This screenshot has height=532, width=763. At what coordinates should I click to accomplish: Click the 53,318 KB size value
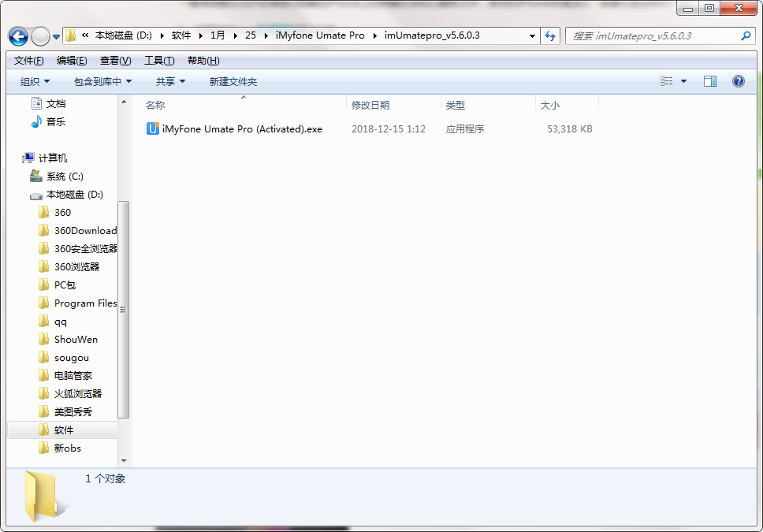tap(570, 129)
